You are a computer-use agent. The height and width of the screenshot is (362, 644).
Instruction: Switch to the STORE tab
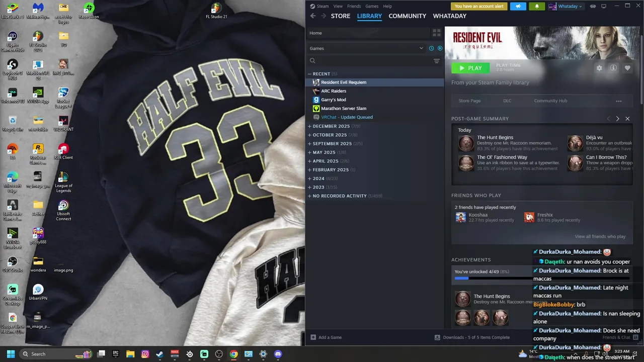point(340,16)
